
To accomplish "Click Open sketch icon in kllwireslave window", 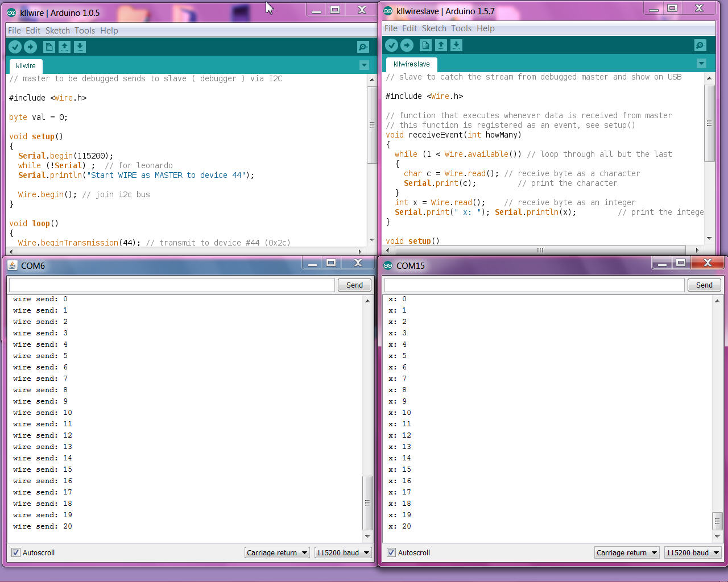I will [x=441, y=45].
